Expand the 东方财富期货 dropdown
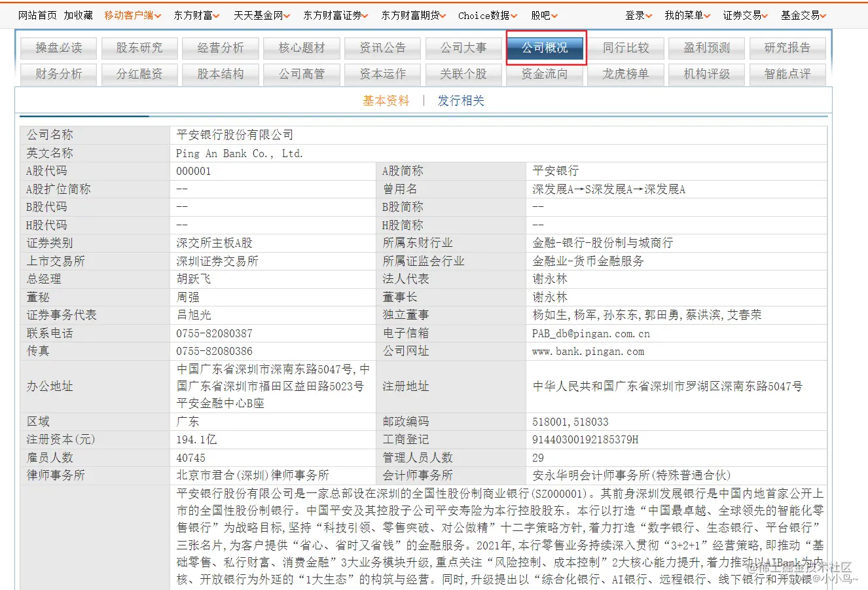The height and width of the screenshot is (590, 868). pos(414,15)
